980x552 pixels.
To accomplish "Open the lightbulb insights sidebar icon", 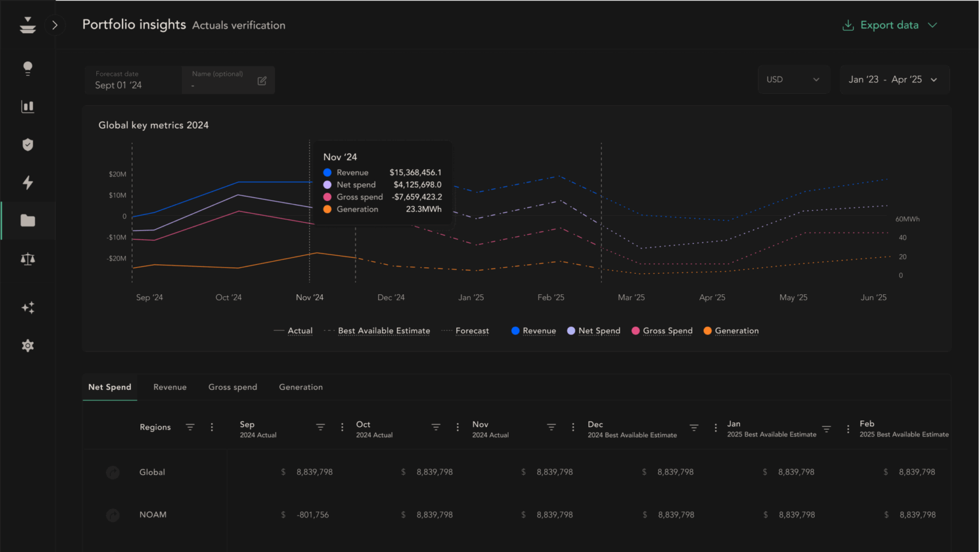I will pyautogui.click(x=27, y=68).
